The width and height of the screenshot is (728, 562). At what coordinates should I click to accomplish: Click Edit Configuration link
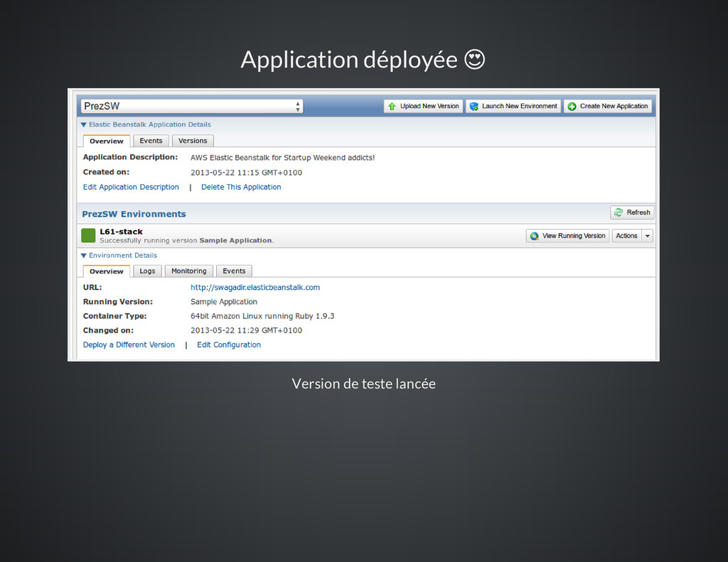pos(229,345)
